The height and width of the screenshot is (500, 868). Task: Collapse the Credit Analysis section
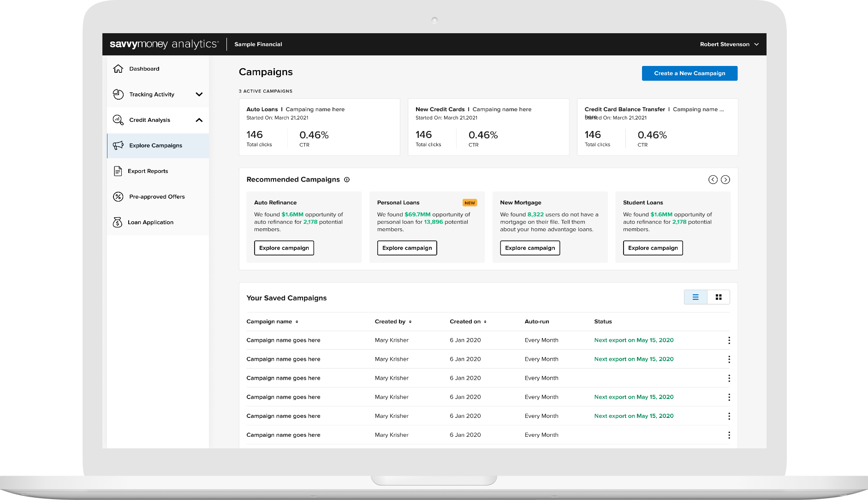[x=199, y=120]
